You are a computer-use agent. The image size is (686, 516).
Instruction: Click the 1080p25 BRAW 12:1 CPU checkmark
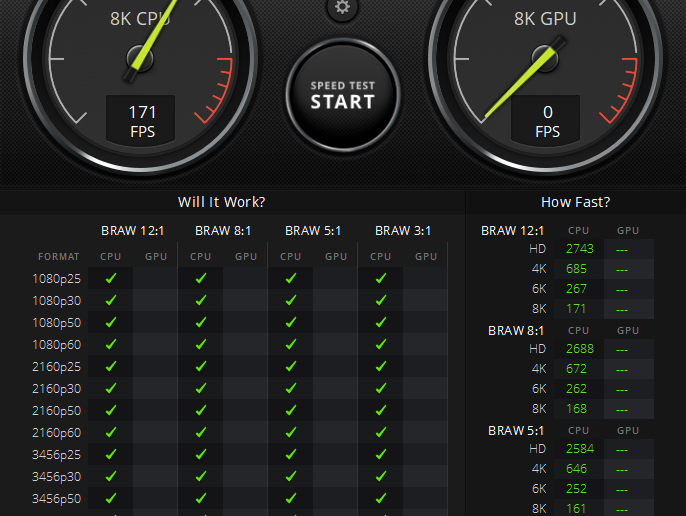(x=111, y=278)
